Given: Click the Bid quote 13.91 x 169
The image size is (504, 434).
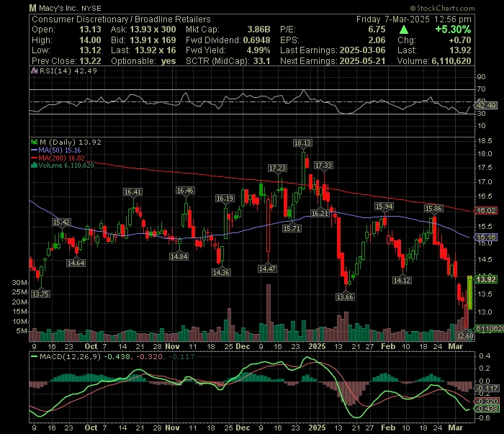Looking at the screenshot, I should 153,40.
